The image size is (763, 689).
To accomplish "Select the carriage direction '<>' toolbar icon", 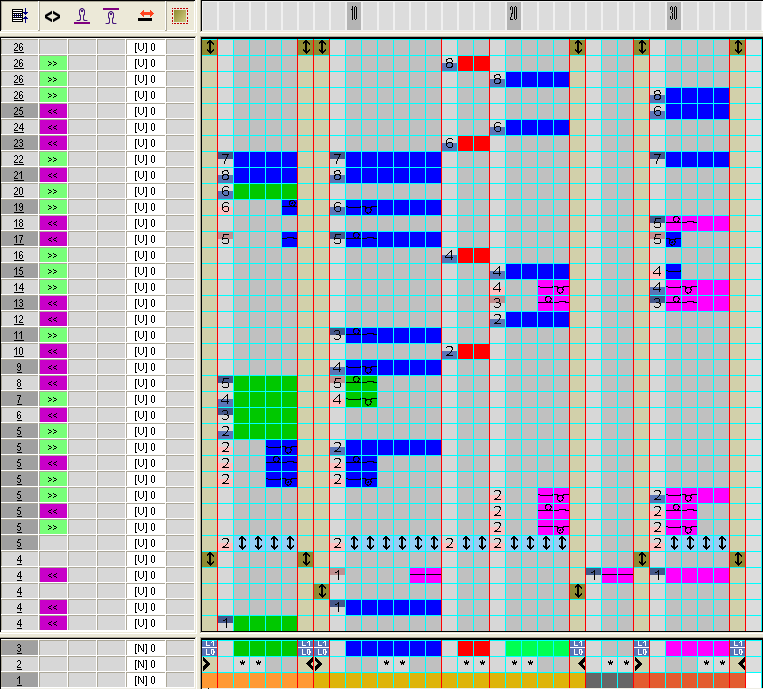I will [x=52, y=16].
